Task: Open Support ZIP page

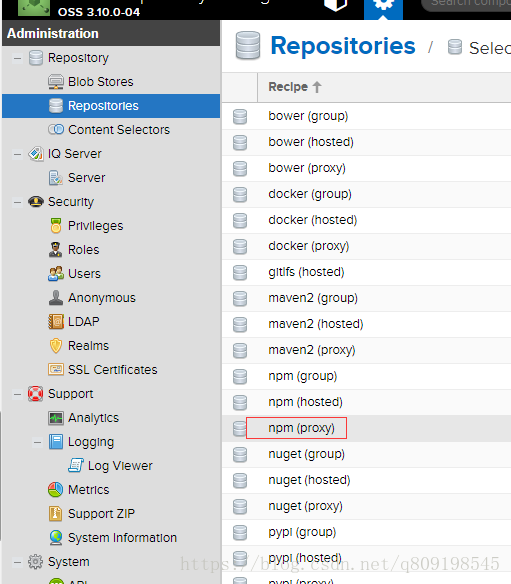Action: (101, 514)
